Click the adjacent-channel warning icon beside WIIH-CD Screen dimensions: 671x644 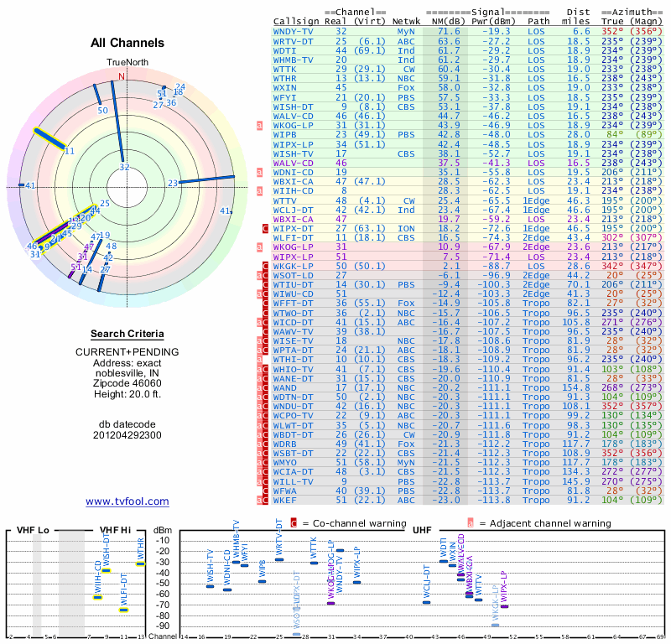coord(259,191)
